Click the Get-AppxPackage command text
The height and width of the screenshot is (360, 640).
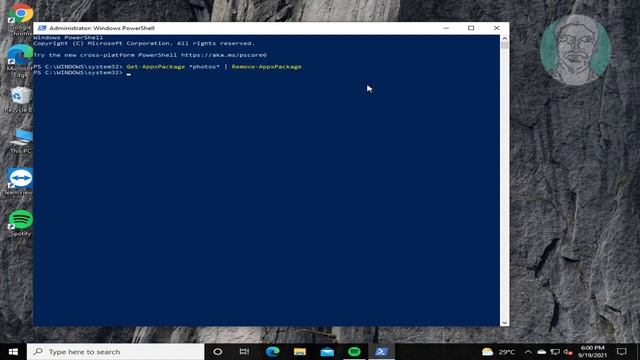(x=156, y=67)
